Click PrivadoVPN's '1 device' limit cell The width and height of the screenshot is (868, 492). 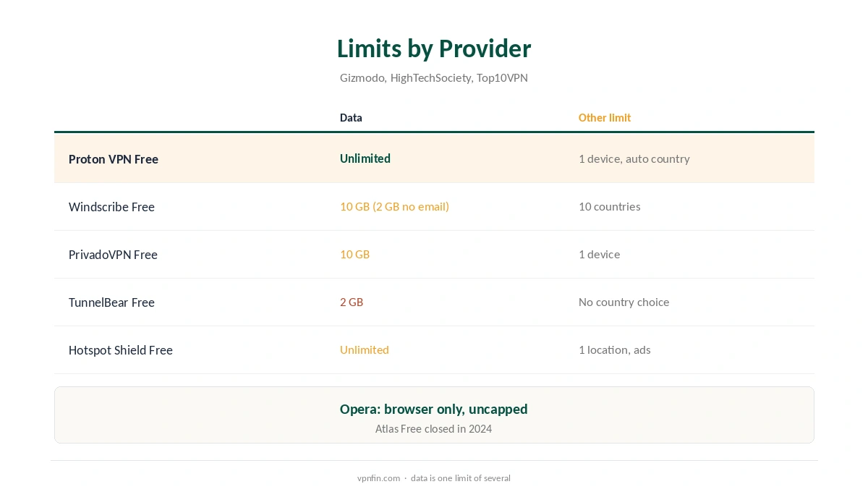point(600,254)
